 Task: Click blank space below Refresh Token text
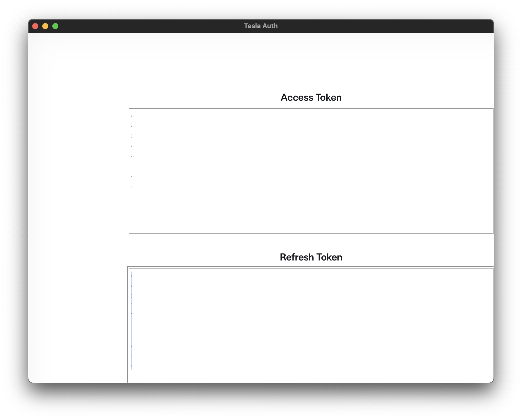tap(311, 376)
